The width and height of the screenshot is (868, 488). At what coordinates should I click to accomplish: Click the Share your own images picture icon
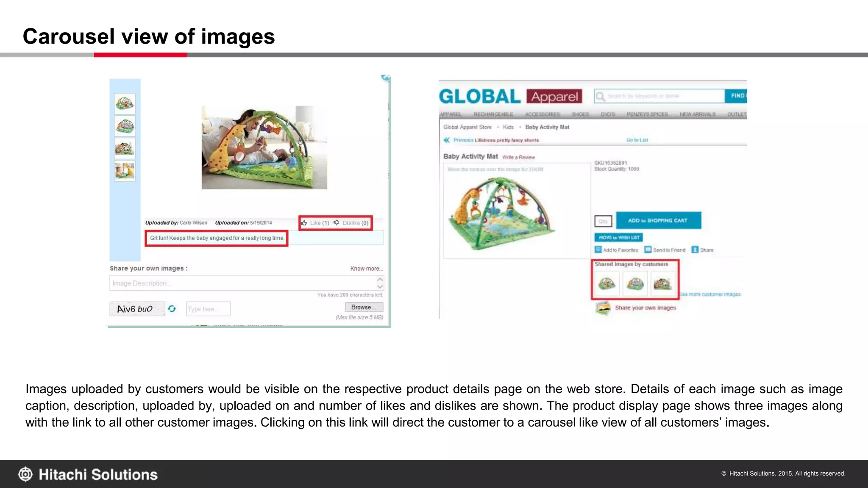tap(603, 308)
